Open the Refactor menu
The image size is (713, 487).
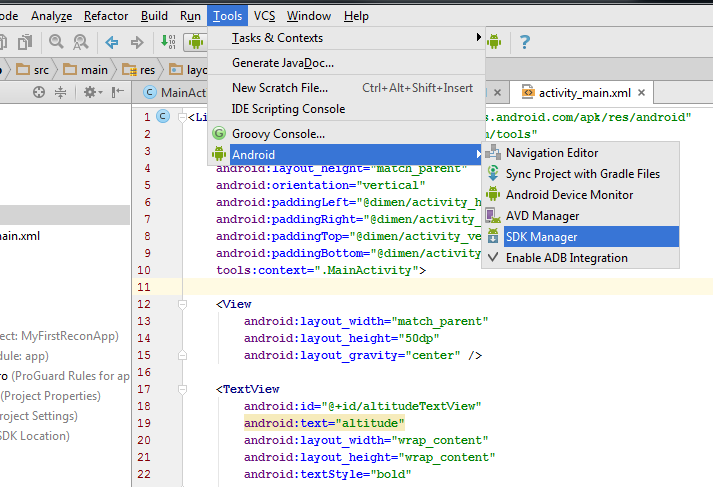(106, 16)
